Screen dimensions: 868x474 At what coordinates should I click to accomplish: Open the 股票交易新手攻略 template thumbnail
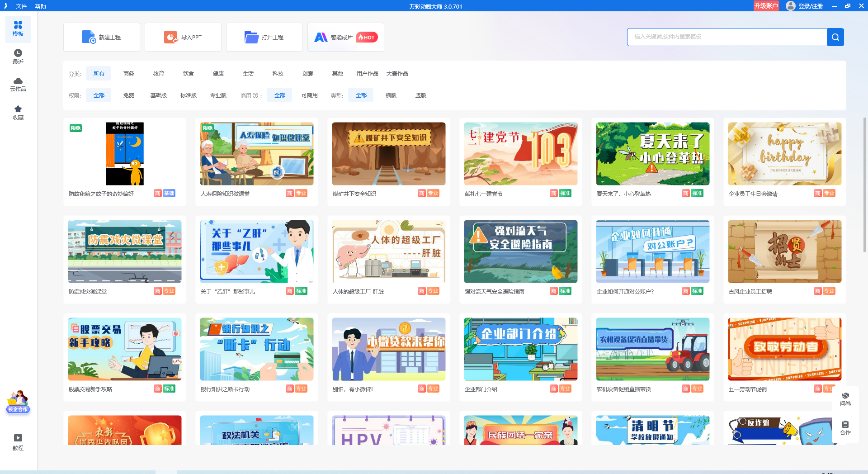pos(125,349)
